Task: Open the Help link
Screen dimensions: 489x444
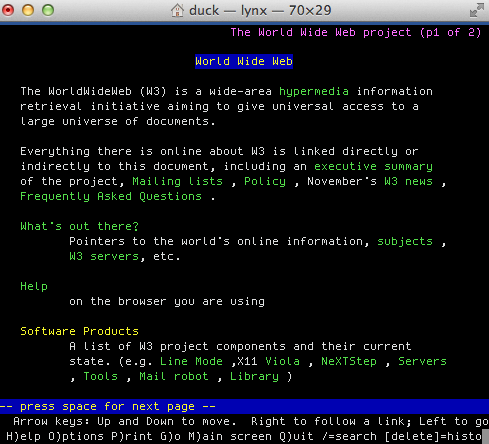Action: click(34, 286)
